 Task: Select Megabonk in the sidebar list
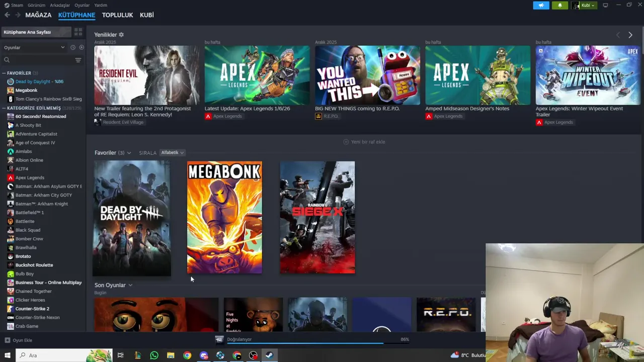[26, 90]
